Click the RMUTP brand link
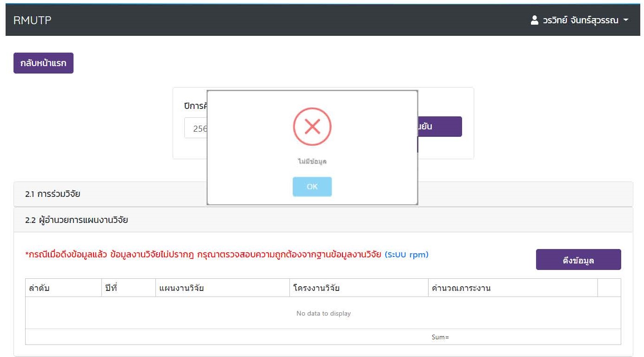The width and height of the screenshot is (644, 357). (32, 20)
